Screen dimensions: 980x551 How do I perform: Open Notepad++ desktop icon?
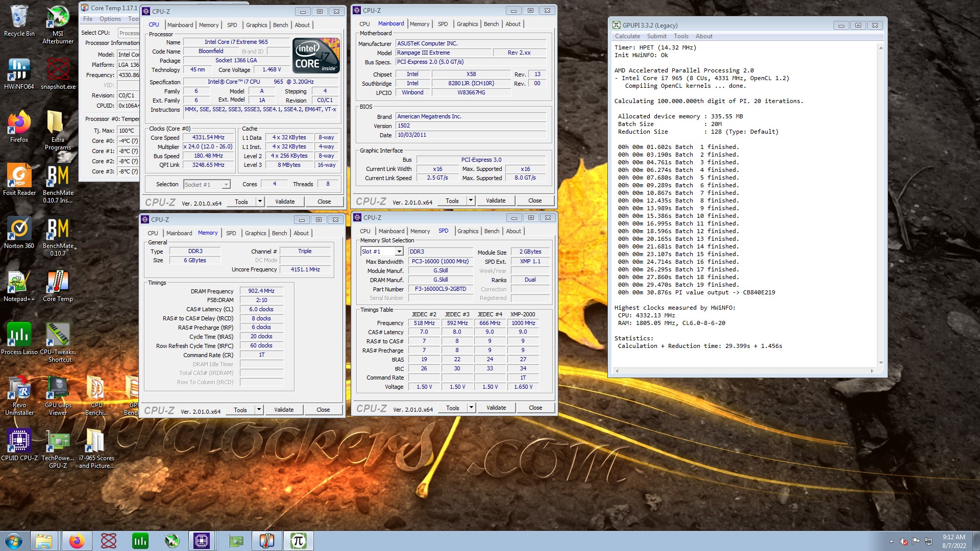(x=19, y=286)
